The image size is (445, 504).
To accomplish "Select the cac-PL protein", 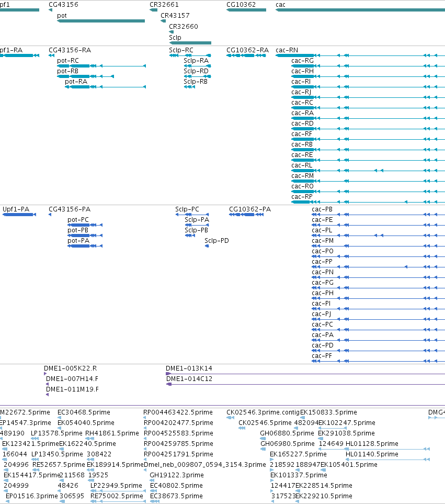I will [378, 236].
